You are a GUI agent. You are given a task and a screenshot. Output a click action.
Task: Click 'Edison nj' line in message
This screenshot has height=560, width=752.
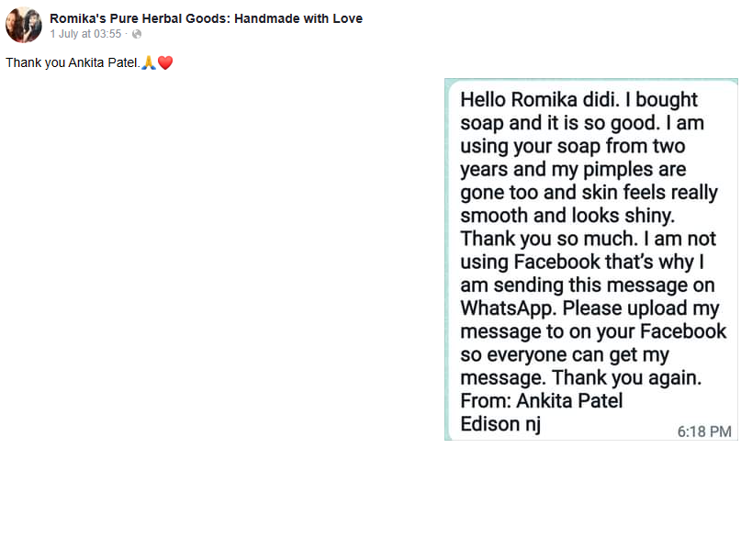tap(500, 424)
